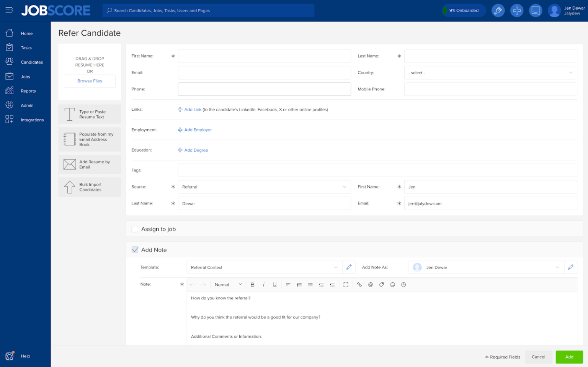Open the Normal text style dropdown
The width and height of the screenshot is (588, 367).
tap(228, 285)
